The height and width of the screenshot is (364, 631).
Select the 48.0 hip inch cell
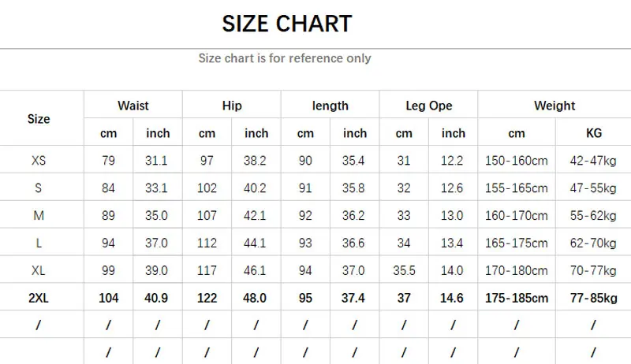(x=256, y=299)
